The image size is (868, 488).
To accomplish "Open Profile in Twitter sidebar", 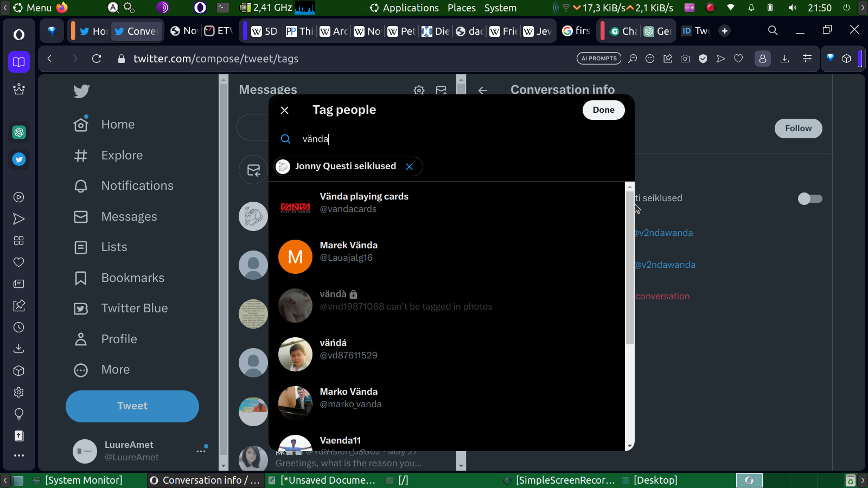I will [105, 339].
